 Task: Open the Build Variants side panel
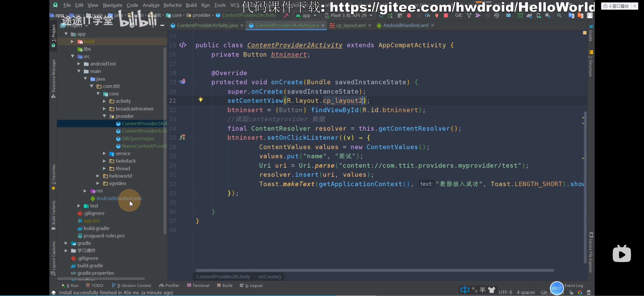53,215
